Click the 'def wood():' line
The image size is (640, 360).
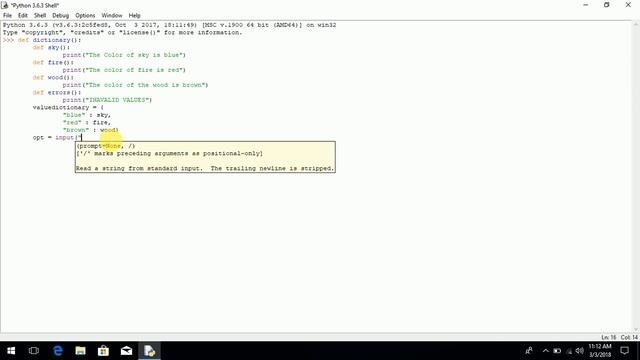tap(53, 77)
